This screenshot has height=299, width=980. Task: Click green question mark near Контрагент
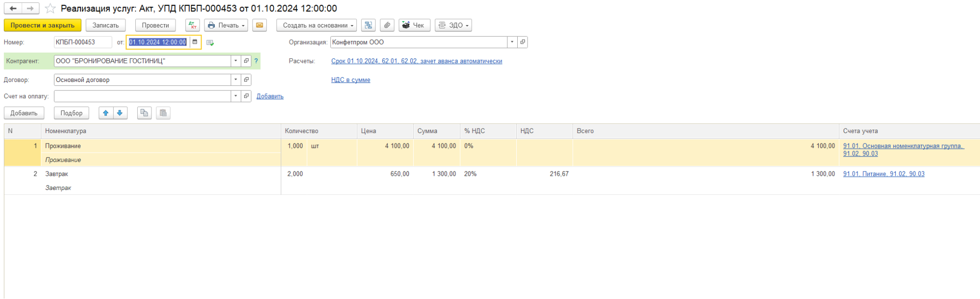tap(256, 61)
